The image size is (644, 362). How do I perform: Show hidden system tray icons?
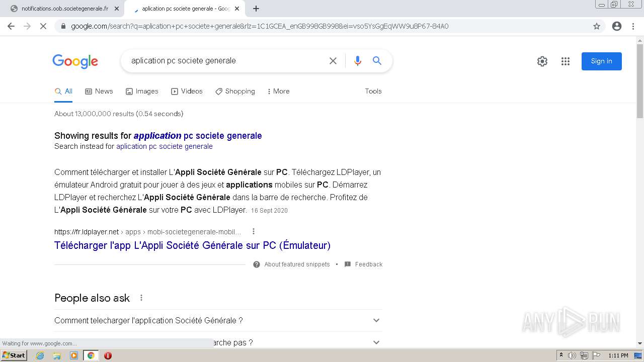561,355
